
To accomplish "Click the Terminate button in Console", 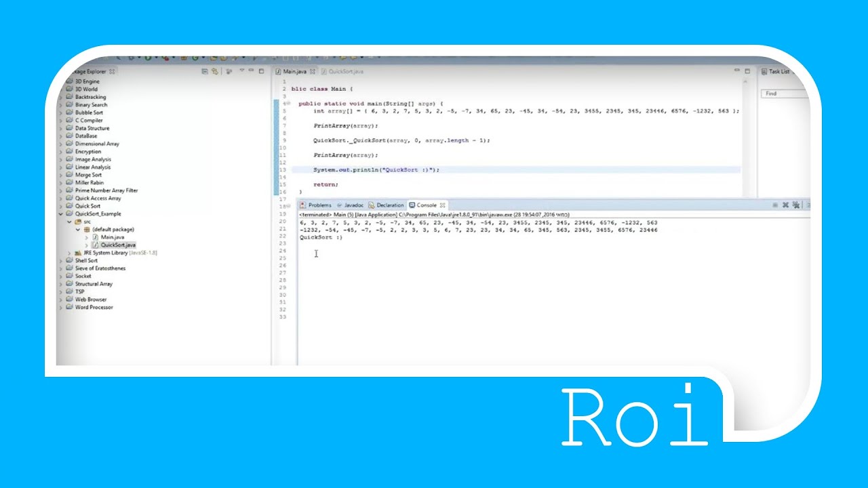I will pyautogui.click(x=775, y=205).
